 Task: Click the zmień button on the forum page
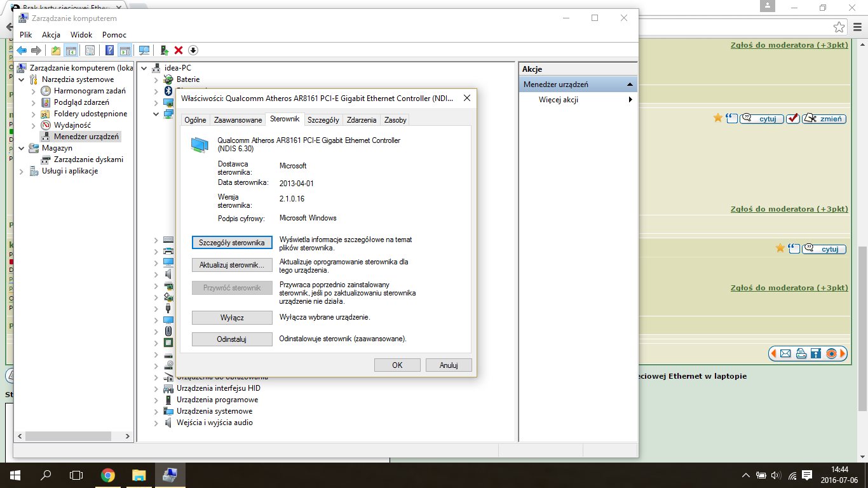(x=824, y=118)
